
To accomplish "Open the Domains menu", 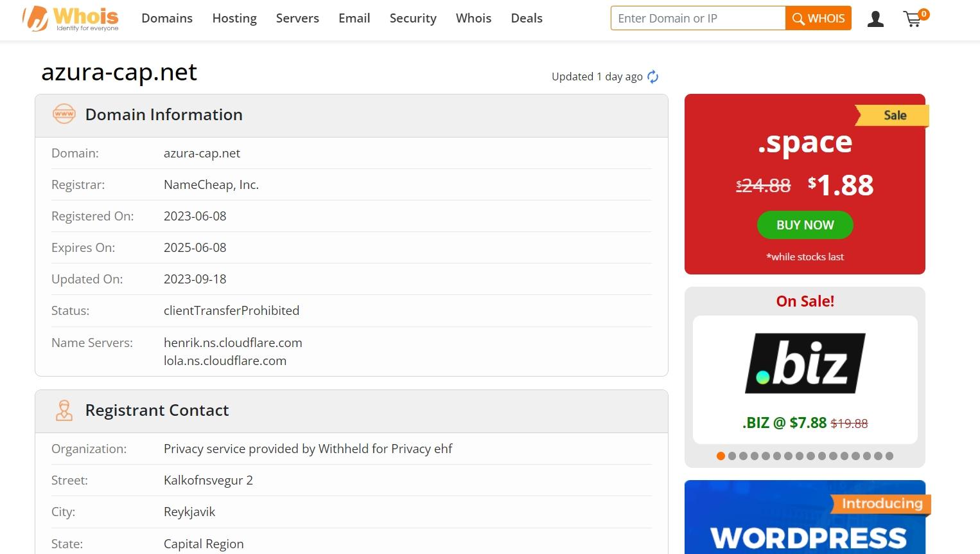I will pyautogui.click(x=167, y=19).
